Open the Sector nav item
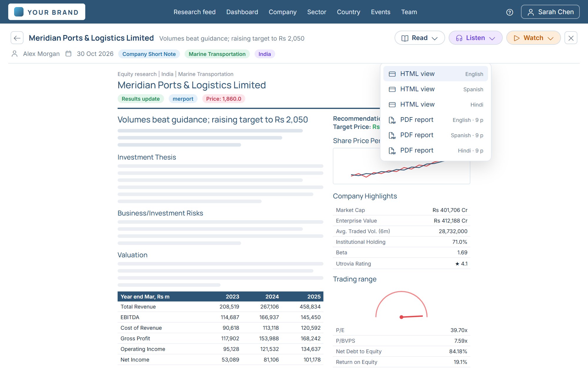Viewport: 588px width, 368px height. (x=317, y=12)
